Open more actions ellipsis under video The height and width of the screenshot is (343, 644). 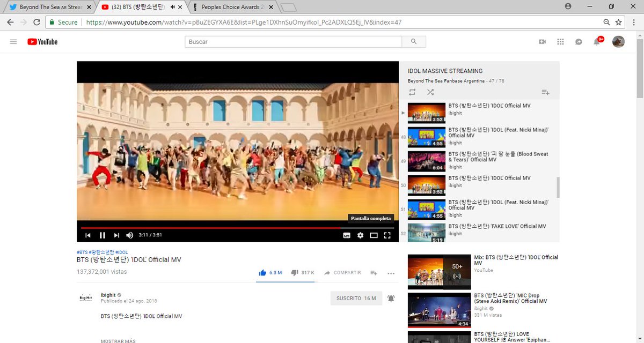[391, 273]
